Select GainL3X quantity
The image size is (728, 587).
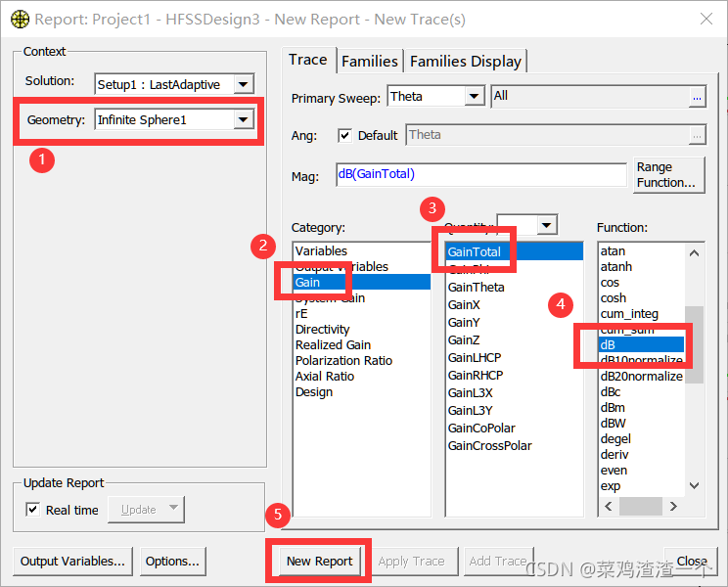click(471, 393)
